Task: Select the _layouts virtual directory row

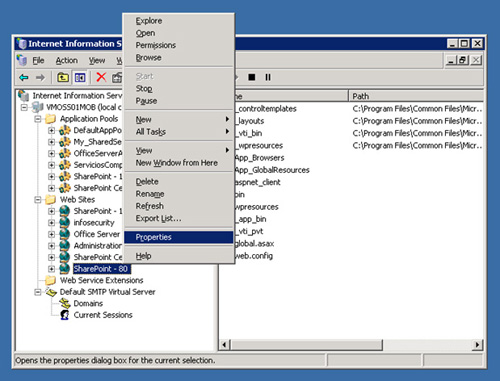Action: [250, 121]
